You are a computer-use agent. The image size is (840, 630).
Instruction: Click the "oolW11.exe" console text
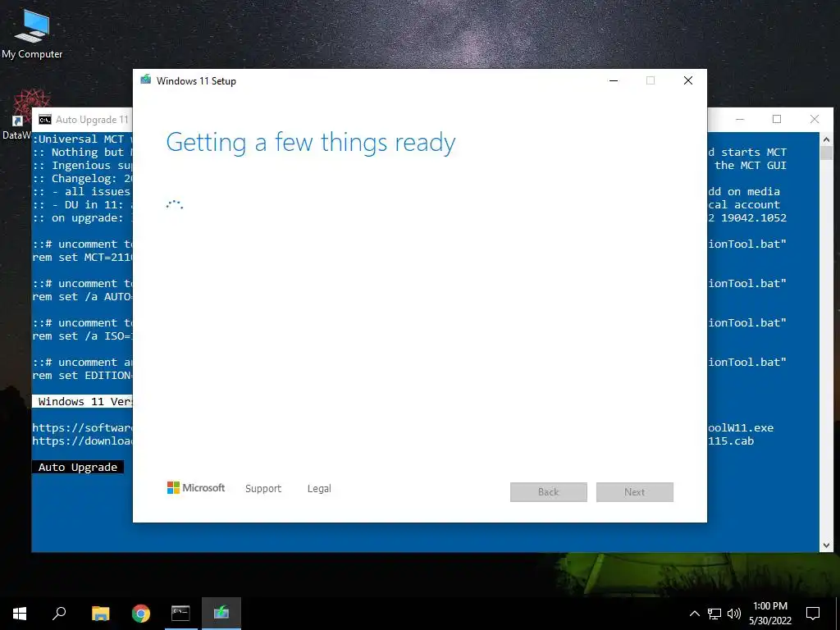[x=741, y=427]
